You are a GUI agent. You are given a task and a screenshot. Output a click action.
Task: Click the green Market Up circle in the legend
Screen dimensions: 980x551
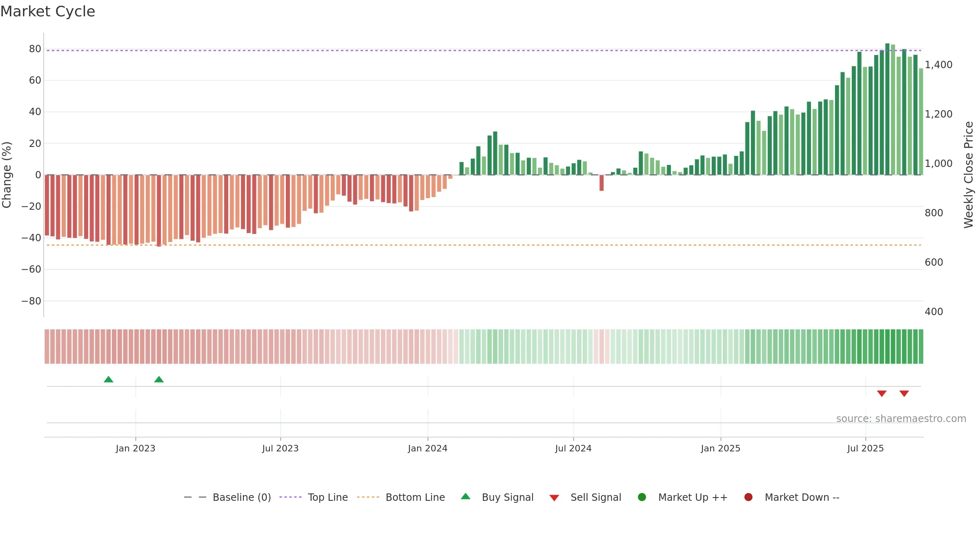tap(642, 497)
